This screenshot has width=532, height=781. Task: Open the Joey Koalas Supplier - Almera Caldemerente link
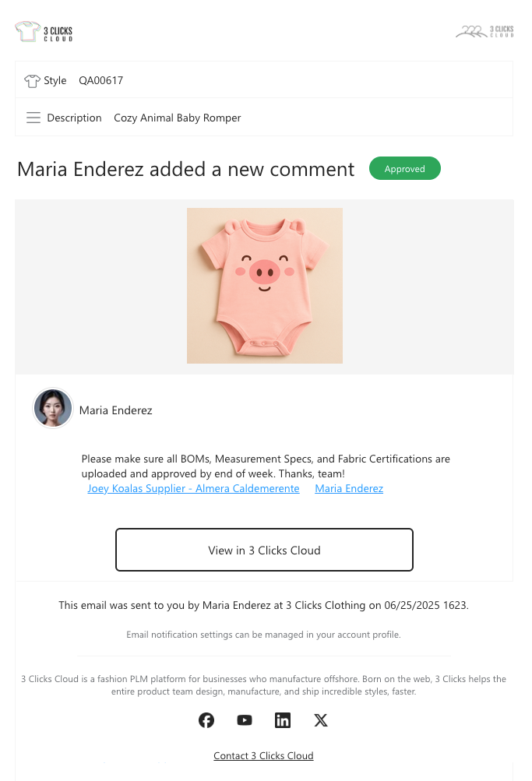(193, 488)
